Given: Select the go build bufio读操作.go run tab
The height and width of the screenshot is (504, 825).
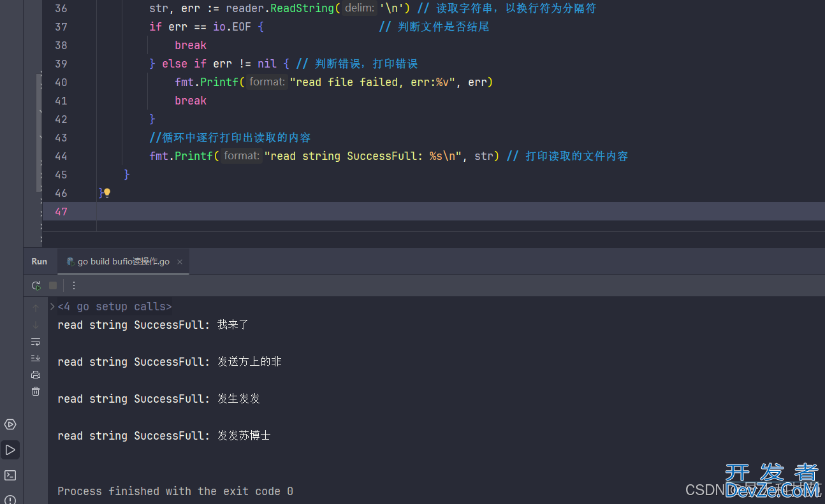Looking at the screenshot, I should tap(123, 262).
